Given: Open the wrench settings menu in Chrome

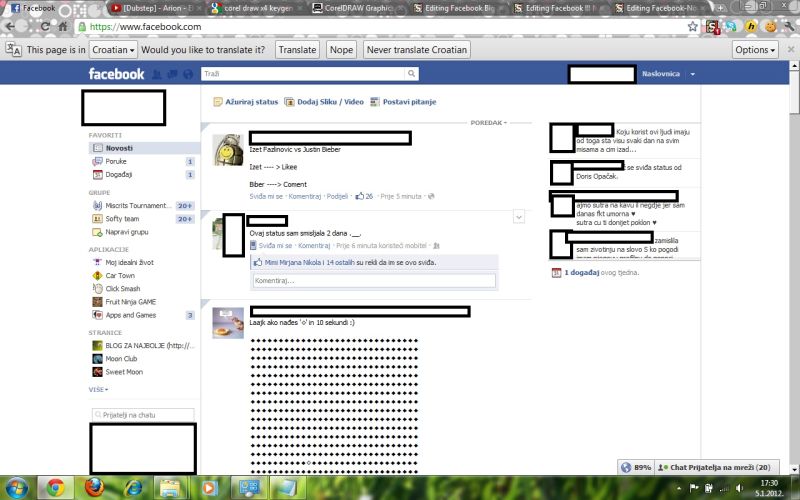Looking at the screenshot, I should pos(789,27).
